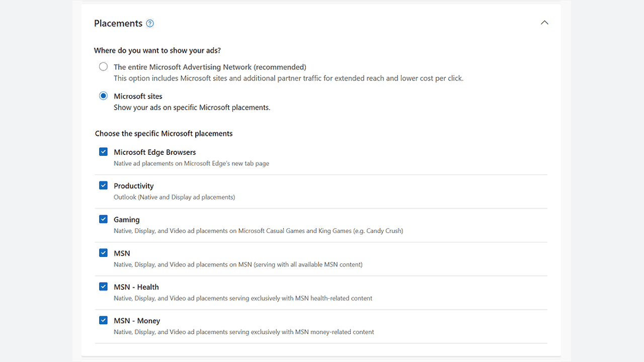Click the 'Gaming' label text
Image resolution: width=644 pixels, height=362 pixels.
point(126,220)
